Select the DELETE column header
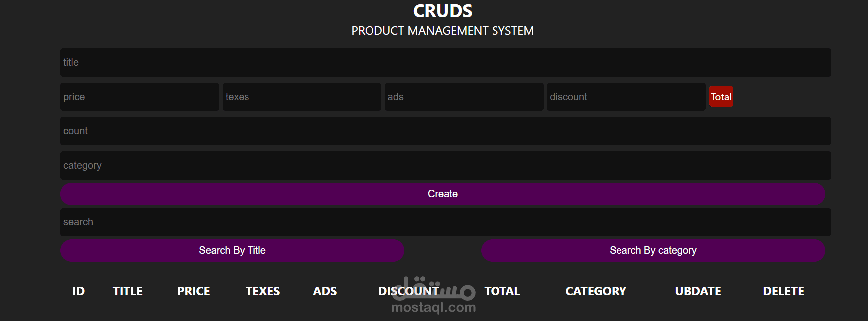This screenshot has height=321, width=868. tap(783, 291)
